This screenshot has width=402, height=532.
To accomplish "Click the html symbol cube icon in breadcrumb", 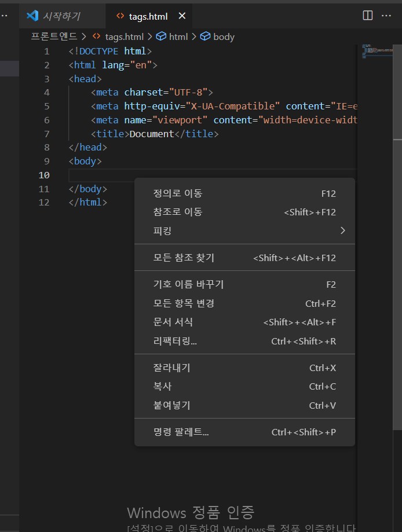I will click(161, 36).
